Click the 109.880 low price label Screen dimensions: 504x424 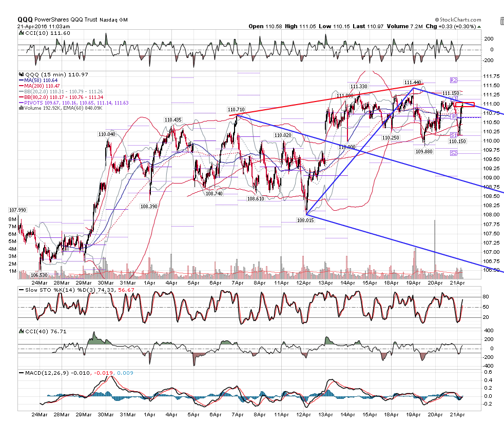424,151
